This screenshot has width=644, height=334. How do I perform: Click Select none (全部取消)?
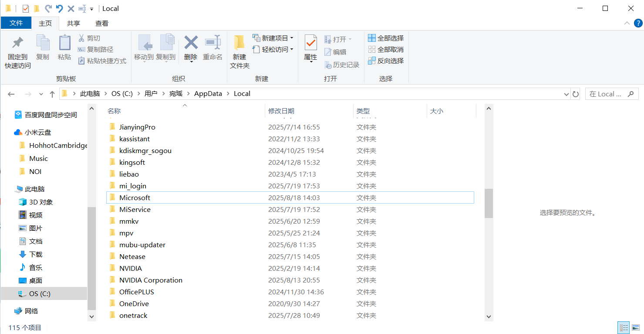(386, 49)
